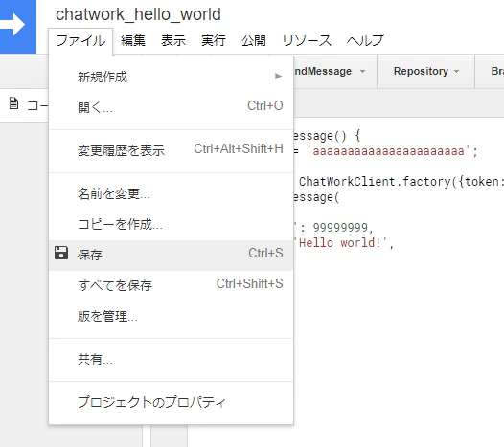Click ChatWorkClient.factory text in editor

click(375, 182)
